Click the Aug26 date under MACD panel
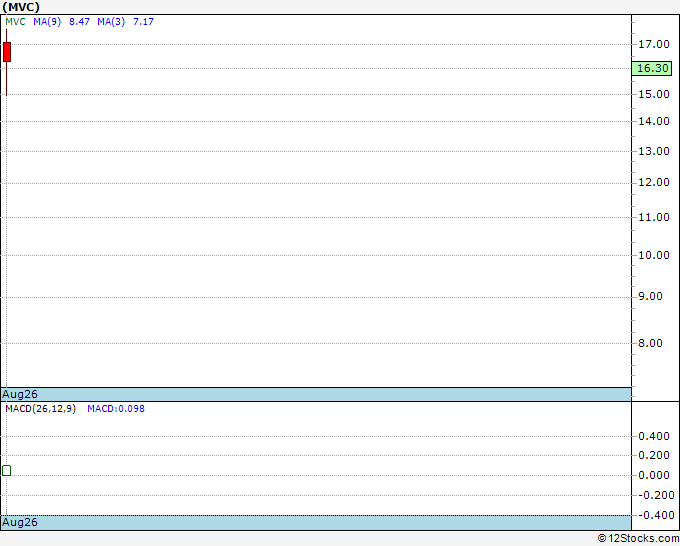This screenshot has height=546, width=680. coord(20,522)
